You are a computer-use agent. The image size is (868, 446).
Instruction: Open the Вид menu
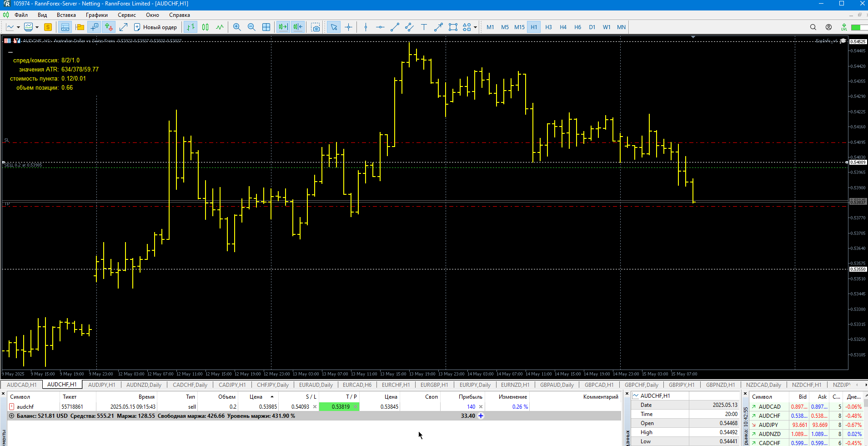pyautogui.click(x=42, y=15)
